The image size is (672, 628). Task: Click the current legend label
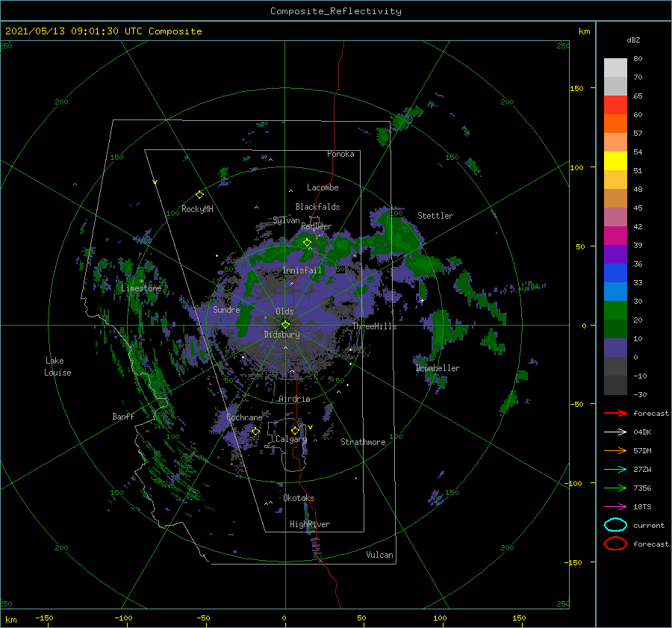coord(648,525)
